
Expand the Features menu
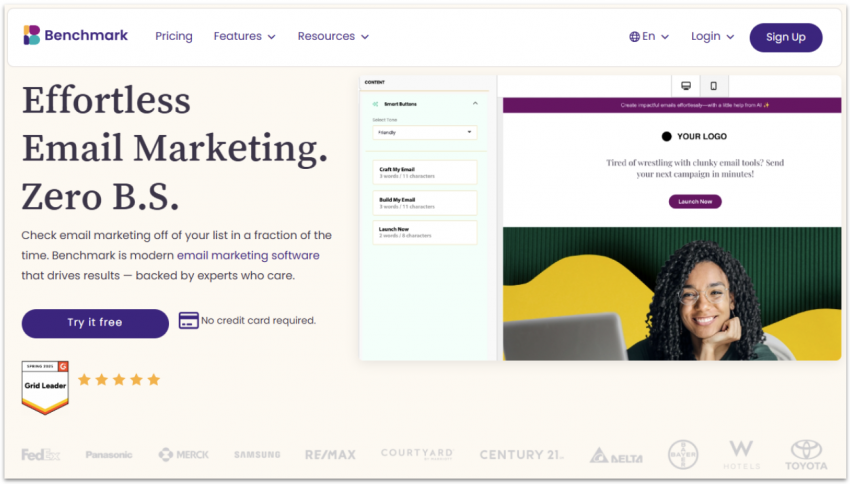[x=244, y=36]
